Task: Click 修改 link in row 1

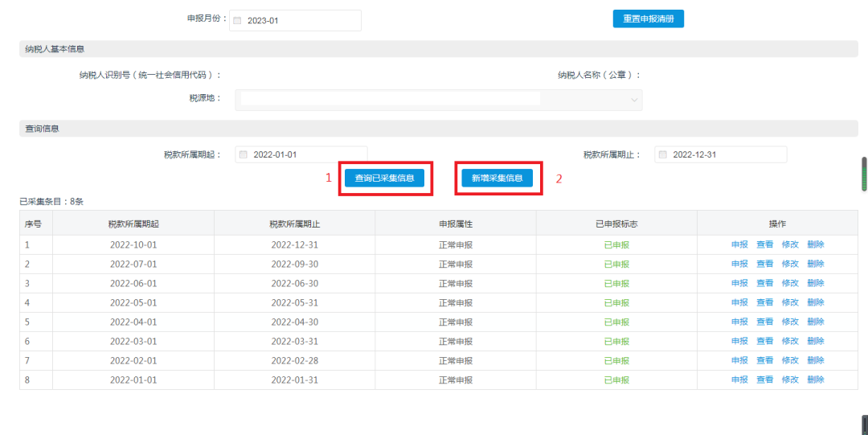Action: click(790, 244)
